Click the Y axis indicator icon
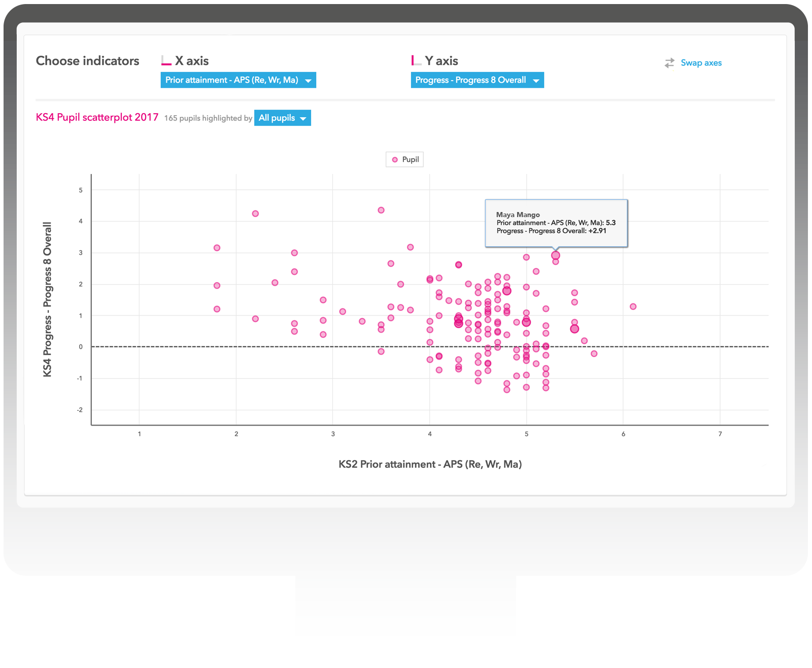812x668 pixels. tap(416, 61)
